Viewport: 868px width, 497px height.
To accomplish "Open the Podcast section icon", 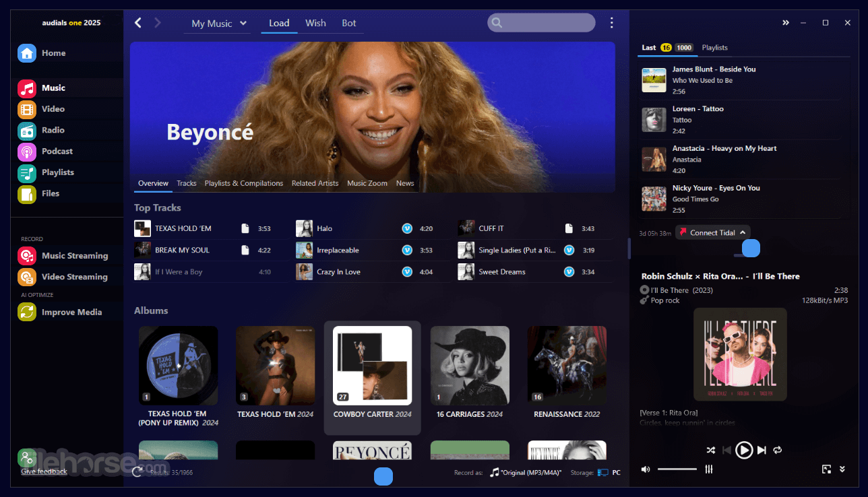I will (27, 152).
